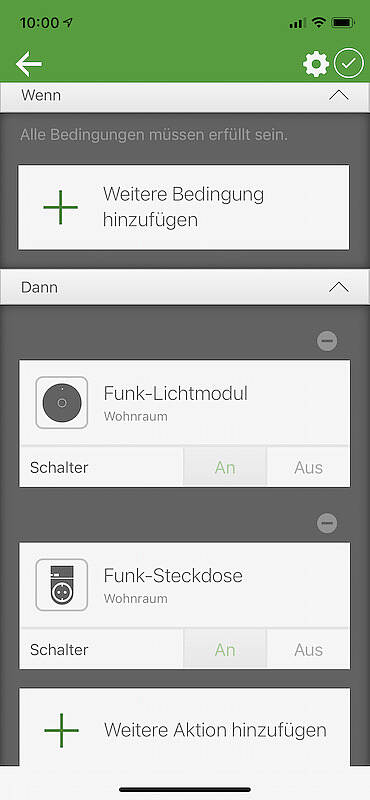This screenshot has width=370, height=800.
Task: Open the settings gear icon
Action: [x=316, y=64]
